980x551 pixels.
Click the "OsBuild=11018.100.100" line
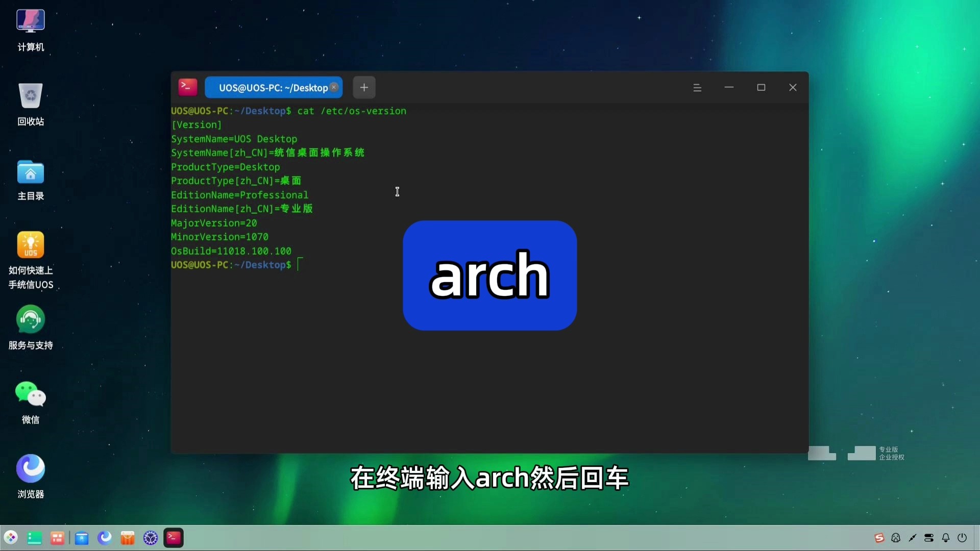tap(231, 251)
